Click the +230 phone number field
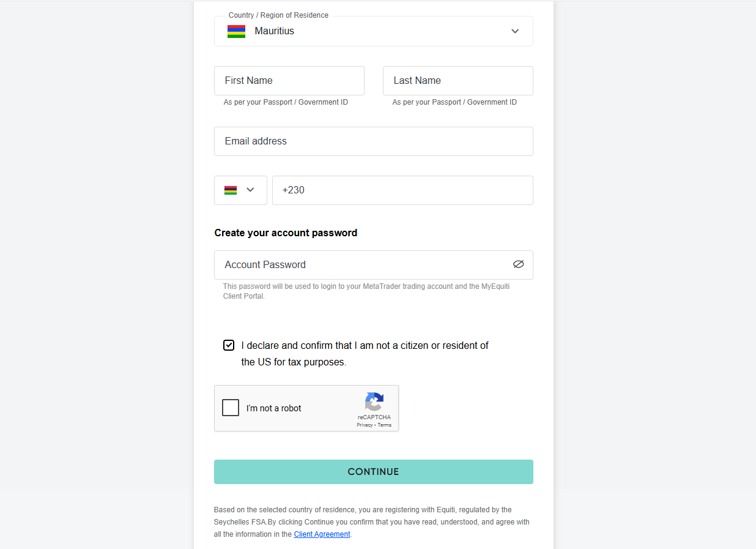Viewport: 756px width, 549px height. click(x=402, y=190)
